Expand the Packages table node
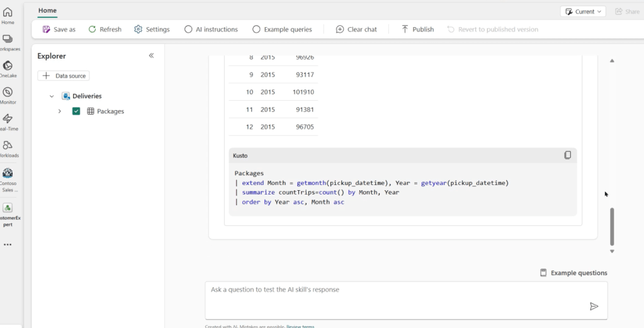This screenshot has width=644, height=328. point(60,111)
